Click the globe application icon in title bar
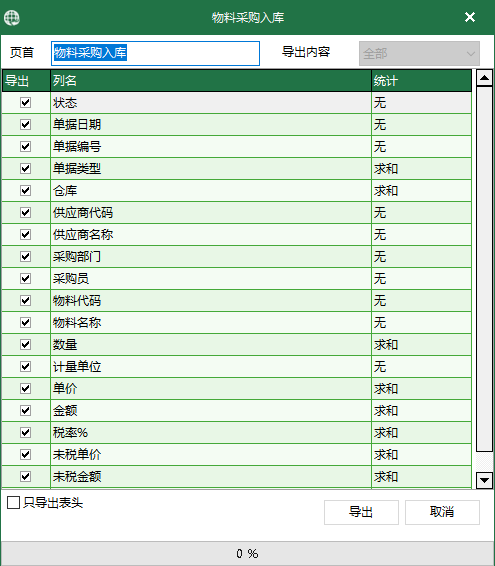Viewport: 495px width, 566px height. click(x=12, y=18)
